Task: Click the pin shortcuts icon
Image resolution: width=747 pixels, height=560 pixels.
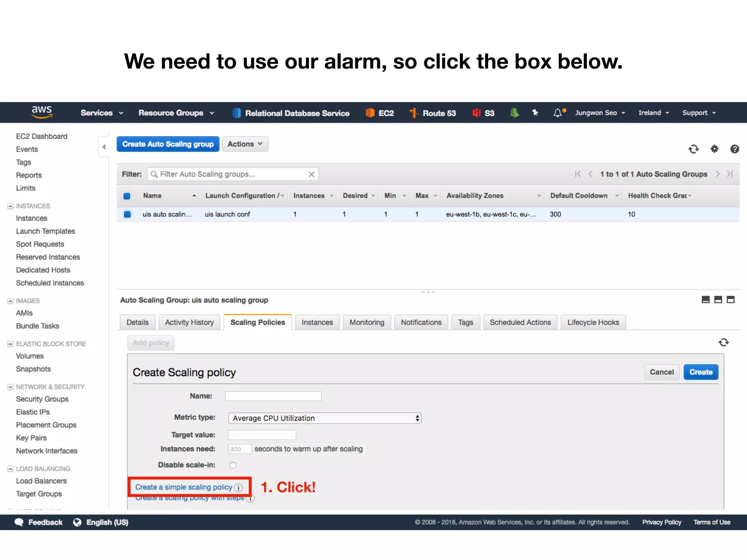Action: pyautogui.click(x=535, y=113)
